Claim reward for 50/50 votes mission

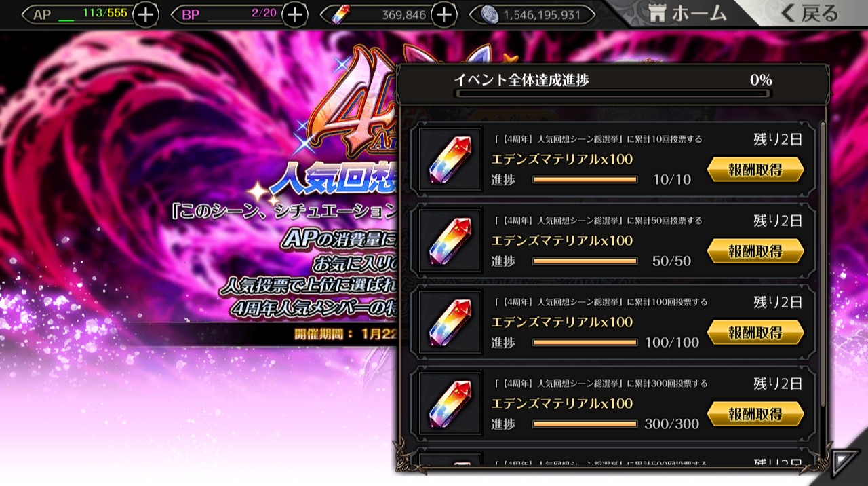755,251
